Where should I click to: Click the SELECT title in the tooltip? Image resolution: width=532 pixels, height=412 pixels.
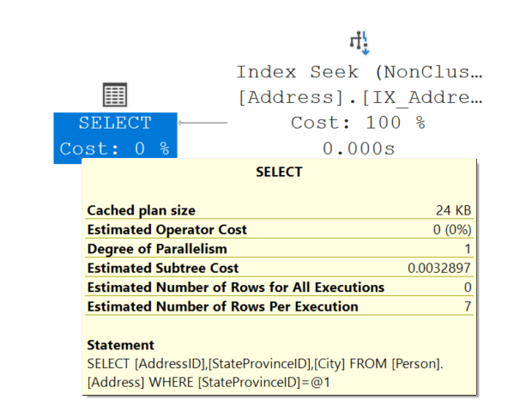tap(279, 172)
